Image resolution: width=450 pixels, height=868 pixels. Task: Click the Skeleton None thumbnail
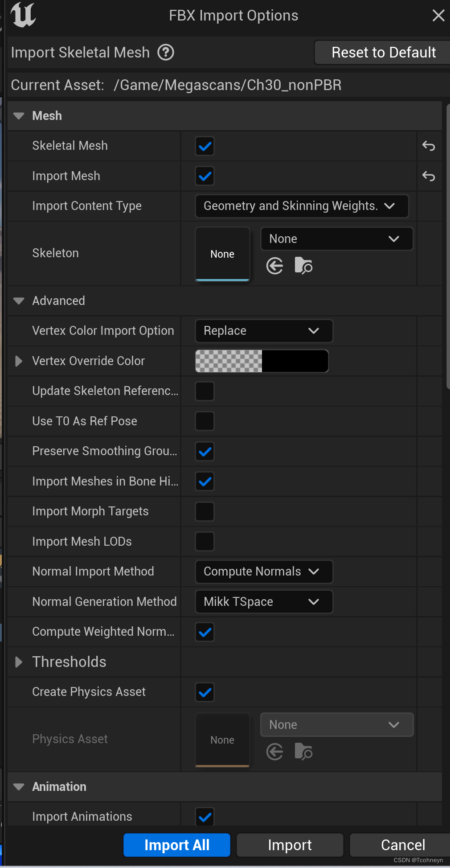coord(222,254)
